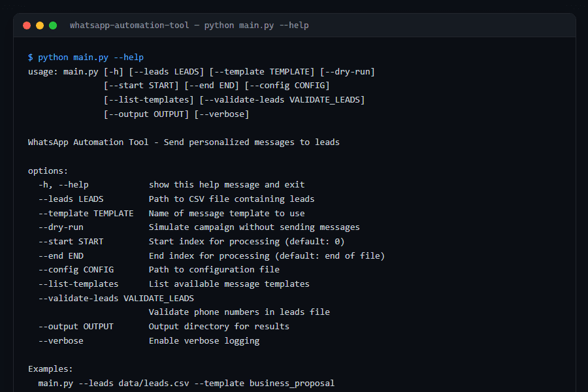Click the 'main.py --leads data/leads.csv --template business_proposal' example
The width and height of the screenshot is (588, 392).
[x=186, y=384]
